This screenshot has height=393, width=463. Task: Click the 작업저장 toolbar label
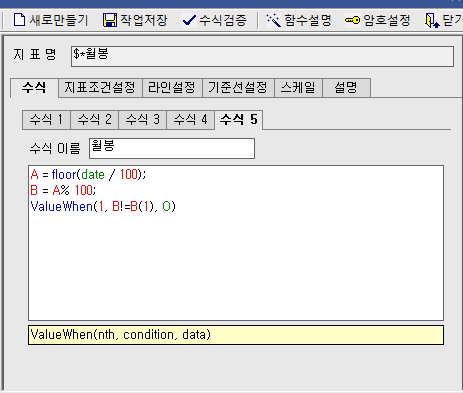[x=144, y=20]
